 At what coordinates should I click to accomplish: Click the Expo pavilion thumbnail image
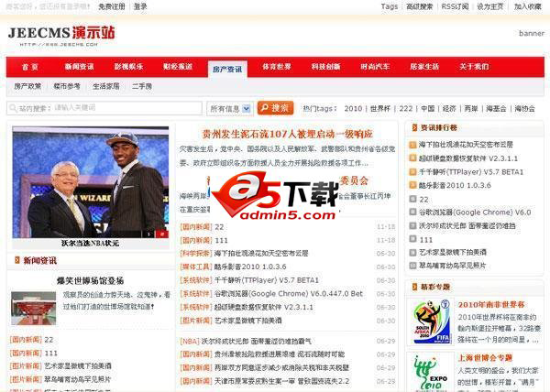[x=33, y=309]
